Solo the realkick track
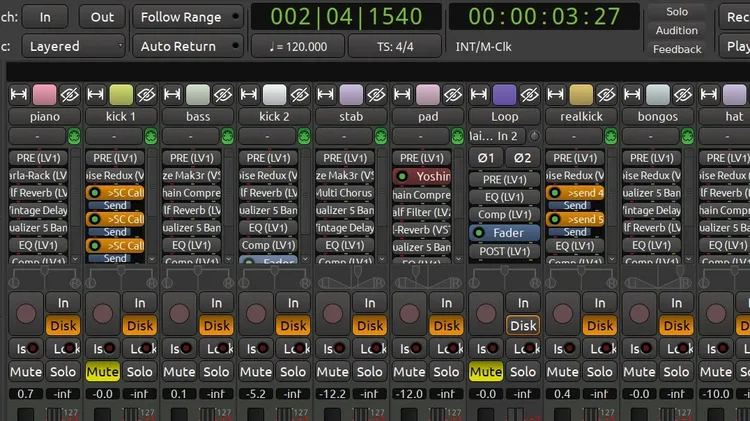Image resolution: width=750 pixels, height=421 pixels. (600, 372)
